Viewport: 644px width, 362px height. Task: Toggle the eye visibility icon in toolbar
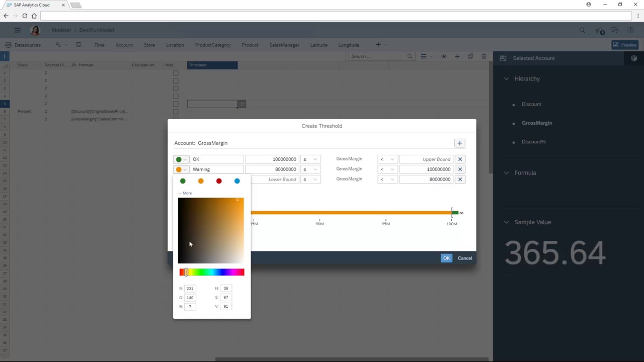click(x=443, y=56)
